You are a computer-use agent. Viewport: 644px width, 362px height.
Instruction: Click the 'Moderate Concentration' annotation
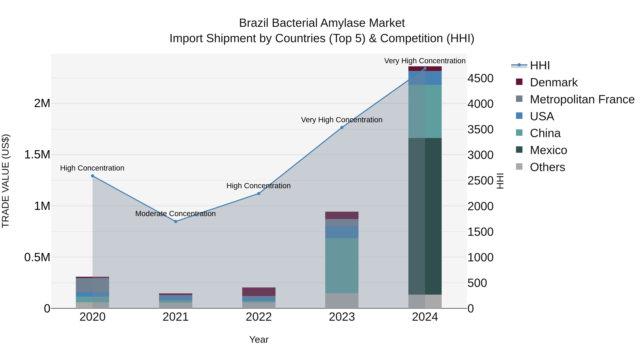[x=175, y=214]
